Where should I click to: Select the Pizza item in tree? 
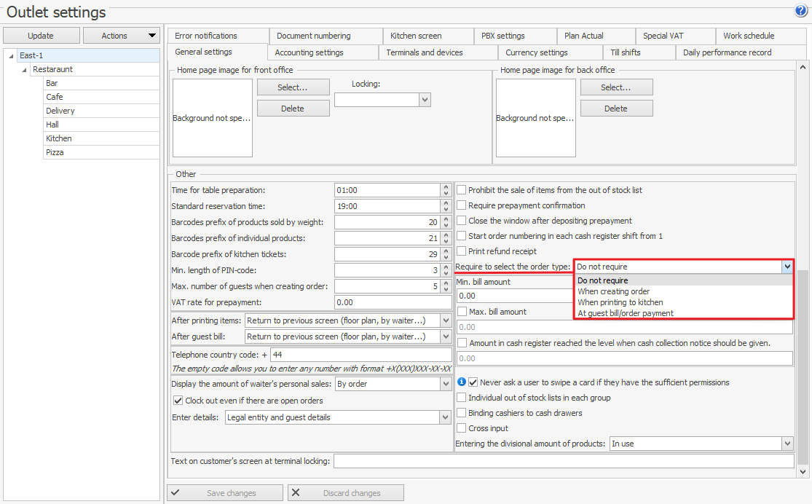tap(55, 152)
